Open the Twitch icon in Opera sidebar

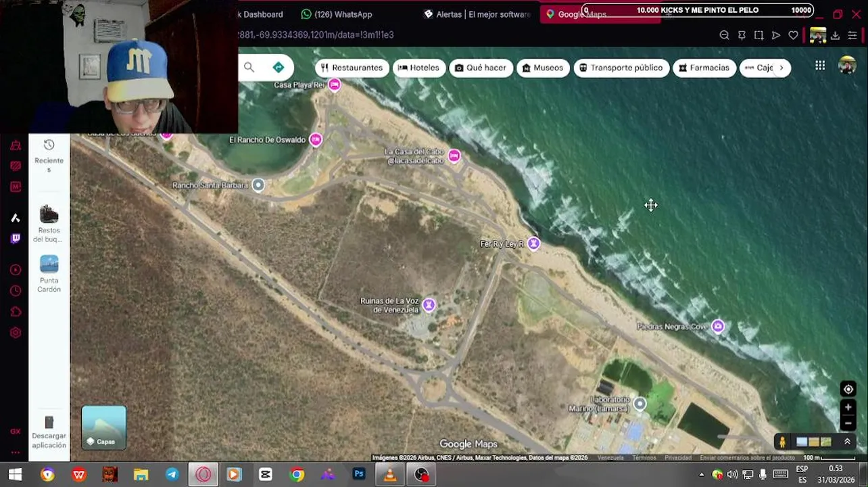tap(16, 238)
